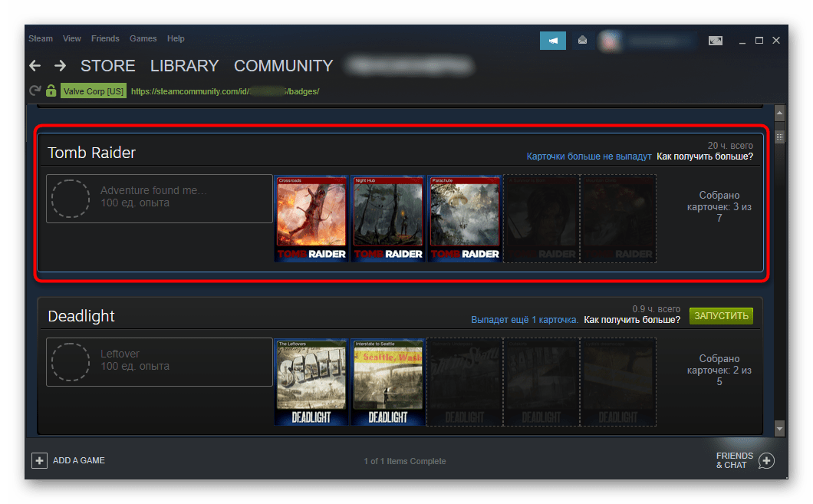
Task: Open the Tomb Raider Parachute card
Action: tap(465, 219)
